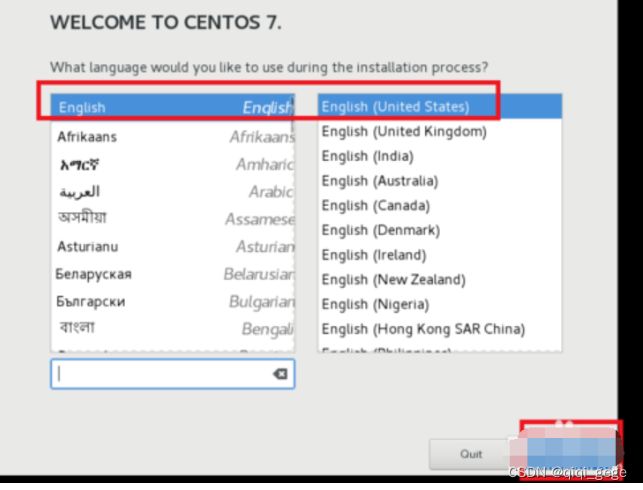This screenshot has width=643, height=490.
Task: Pick Bengali language row
Action: pyautogui.click(x=173, y=328)
